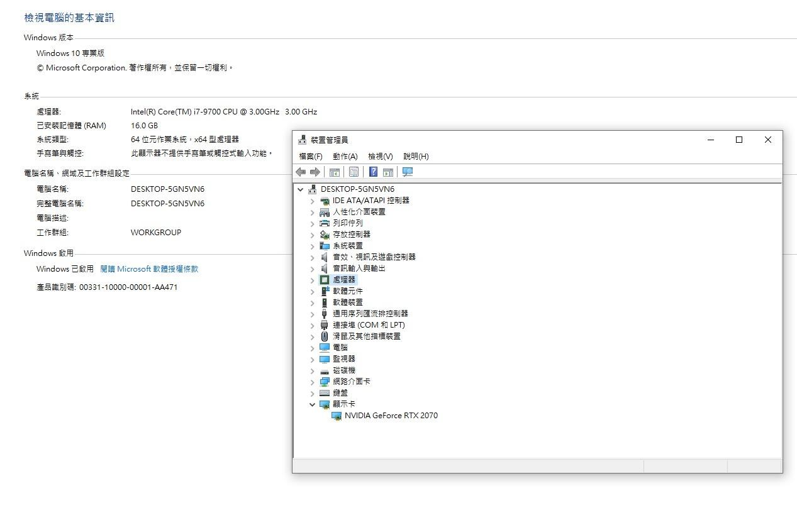This screenshot has height=532, width=797.
Task: Click the Scan for hardware changes icon
Action: [407, 171]
